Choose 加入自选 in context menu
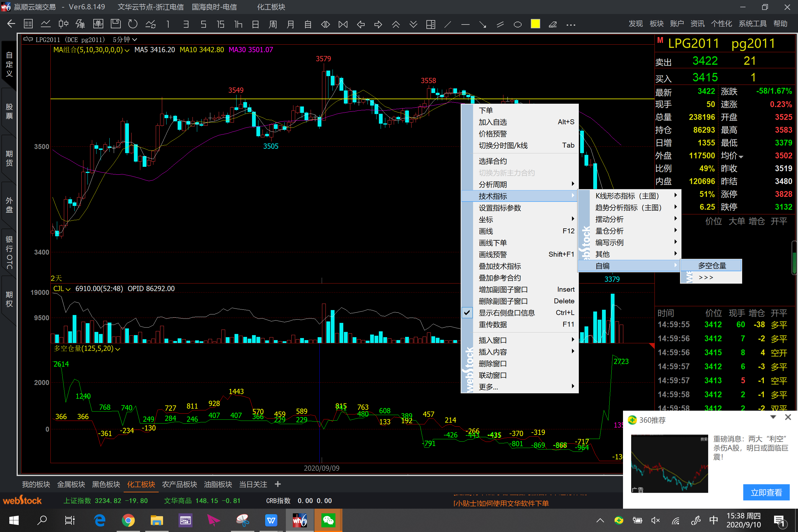Screen dimensions: 798x532 click(x=520, y=122)
